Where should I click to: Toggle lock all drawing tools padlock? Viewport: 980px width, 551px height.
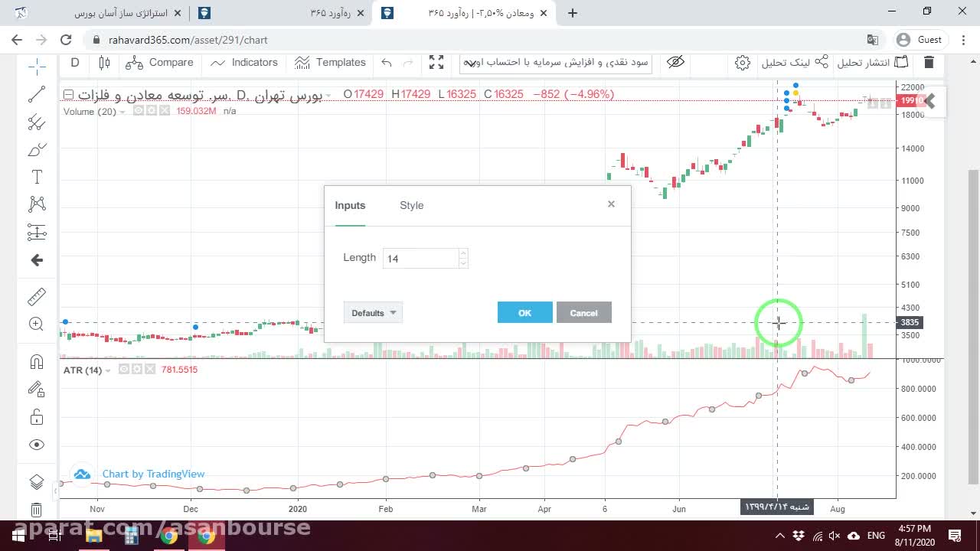click(37, 417)
